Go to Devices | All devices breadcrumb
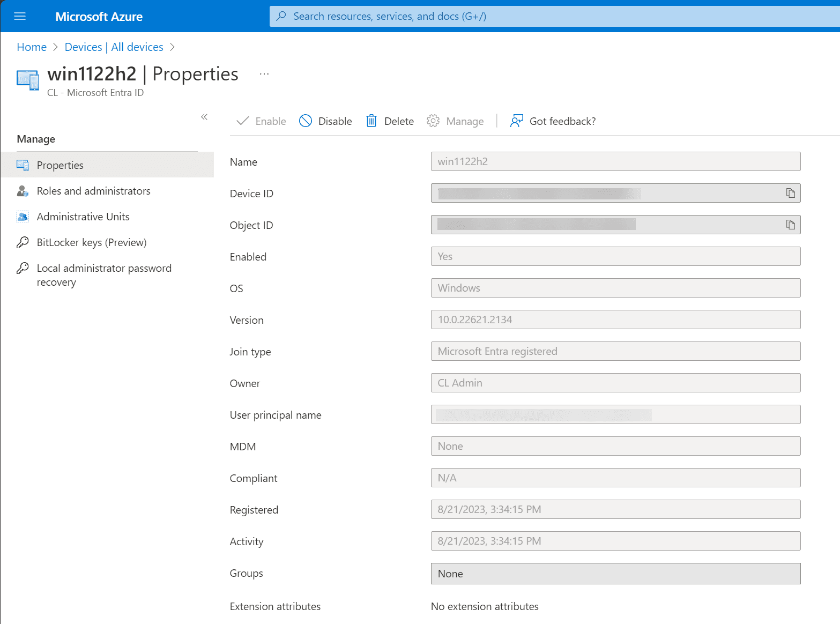The image size is (840, 624). (114, 47)
